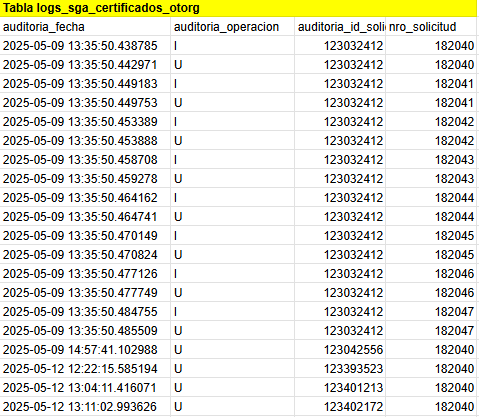This screenshot has height=417, width=479.
Task: Select the cell 2025-05-12 13:04:11.416071
Action: tap(85, 388)
